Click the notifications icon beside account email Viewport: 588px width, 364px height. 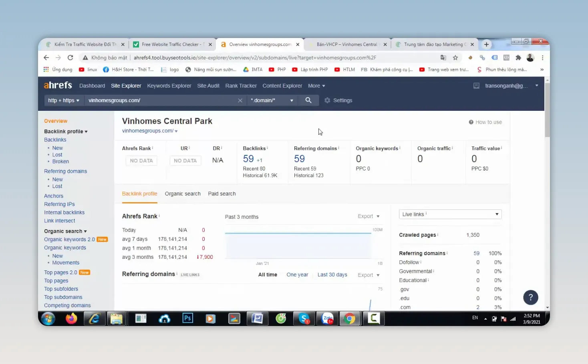pos(476,86)
